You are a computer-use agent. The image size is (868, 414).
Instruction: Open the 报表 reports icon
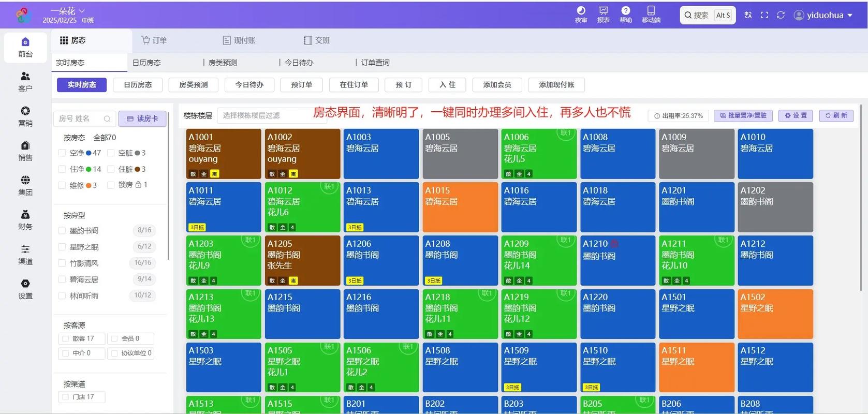coord(603,14)
